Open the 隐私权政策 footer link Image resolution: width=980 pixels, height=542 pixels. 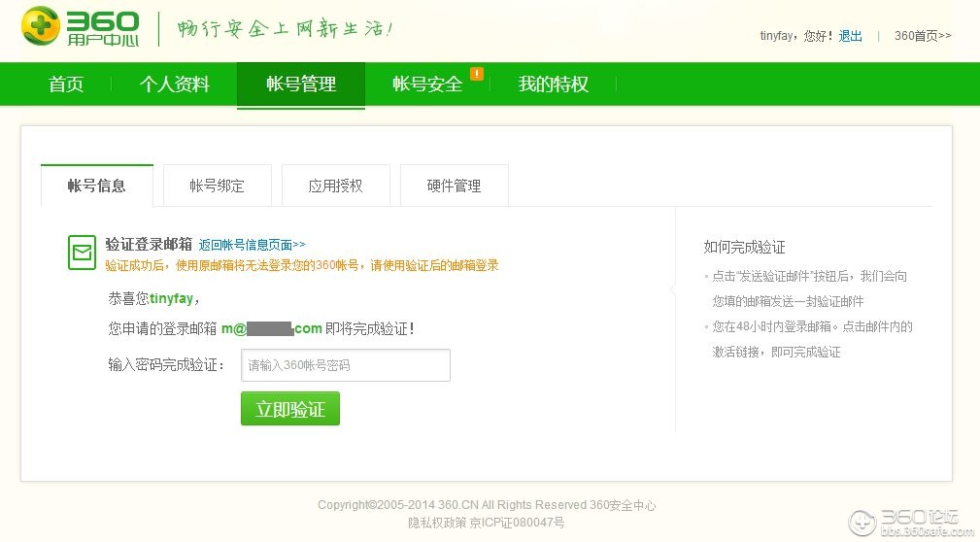437,522
